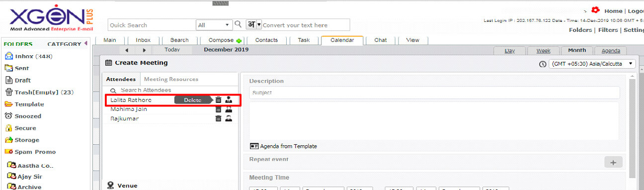644x190 pixels.
Task: Open the Folders link in header
Action: coord(580,30)
